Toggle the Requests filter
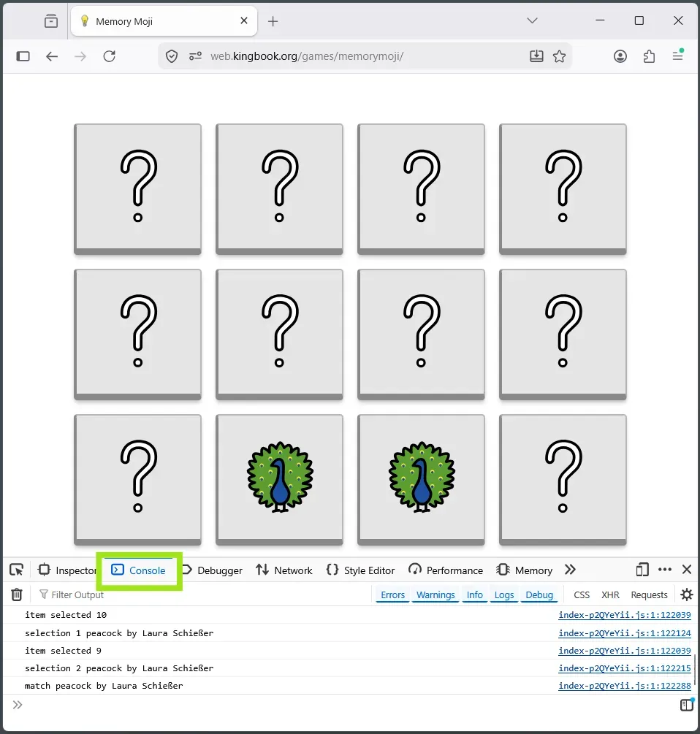Viewport: 700px width, 734px height. 649,595
